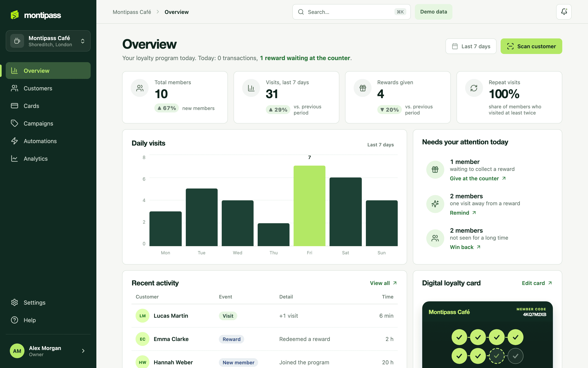
Task: Go to Customers in the sidebar
Action: click(48, 88)
